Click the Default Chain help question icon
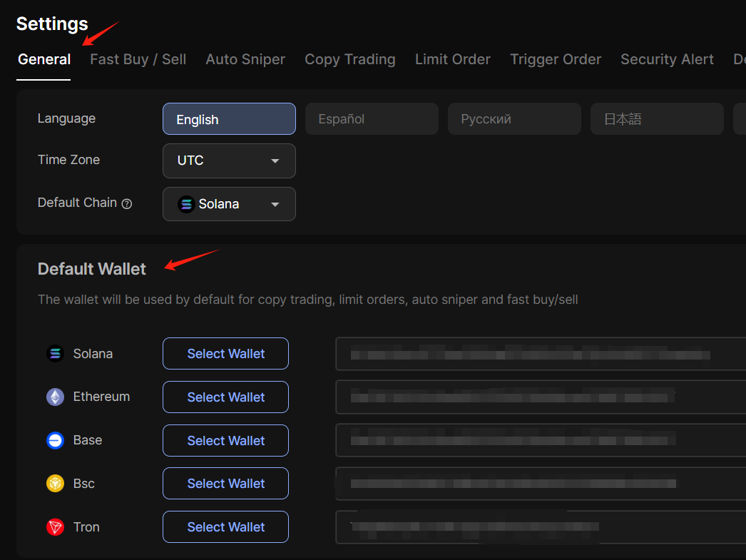746x560 pixels. click(127, 203)
